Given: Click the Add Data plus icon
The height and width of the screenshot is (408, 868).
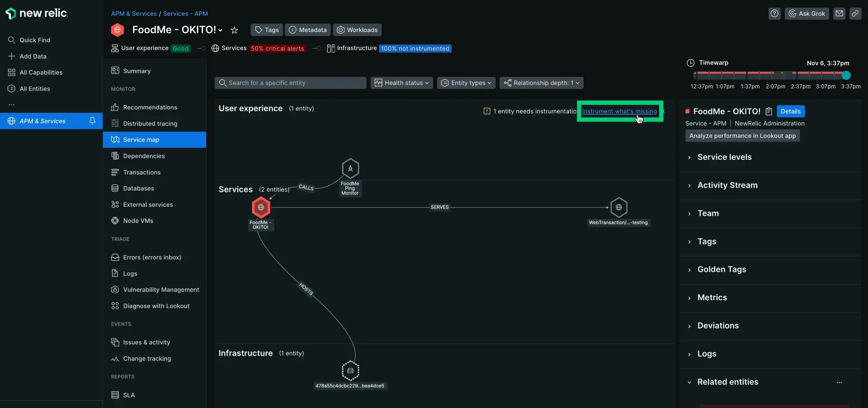Looking at the screenshot, I should click(12, 56).
